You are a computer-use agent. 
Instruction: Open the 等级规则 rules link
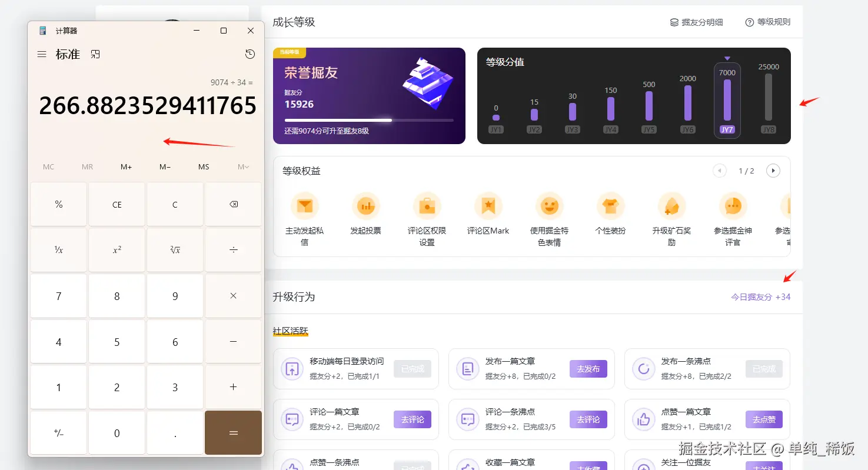(767, 22)
